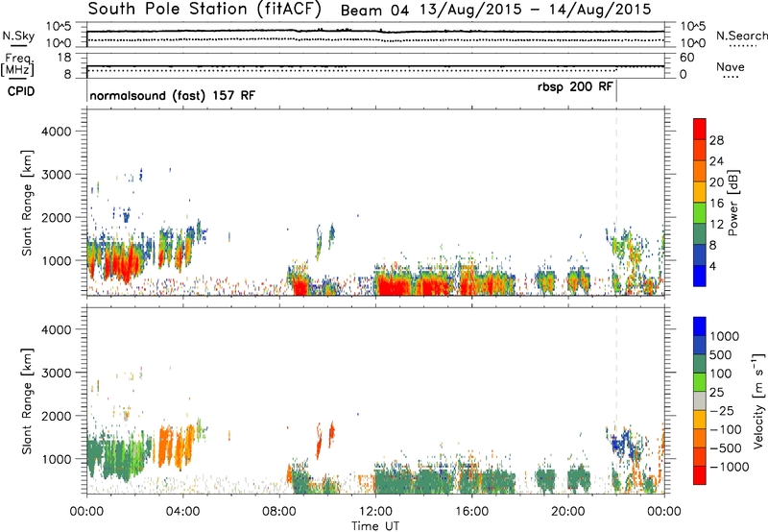Image resolution: width=768 pixels, height=532 pixels.
Task: Click the 60 tick on the Nave axis
Action: (686, 58)
